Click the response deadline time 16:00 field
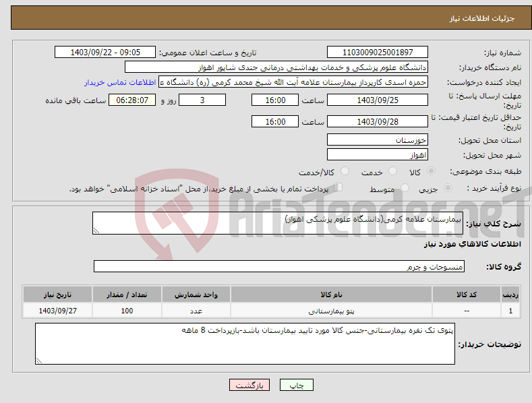The width and height of the screenshot is (532, 403). click(275, 100)
